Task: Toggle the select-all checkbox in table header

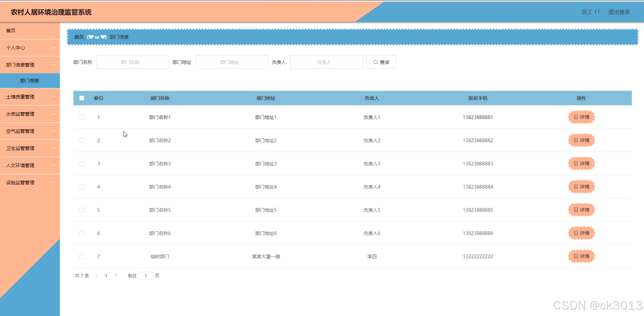Action: [82, 98]
